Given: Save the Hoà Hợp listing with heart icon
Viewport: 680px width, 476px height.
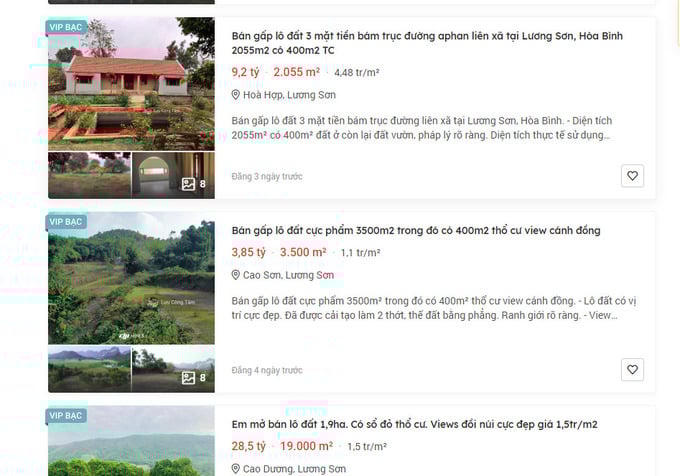Looking at the screenshot, I should click(x=632, y=176).
